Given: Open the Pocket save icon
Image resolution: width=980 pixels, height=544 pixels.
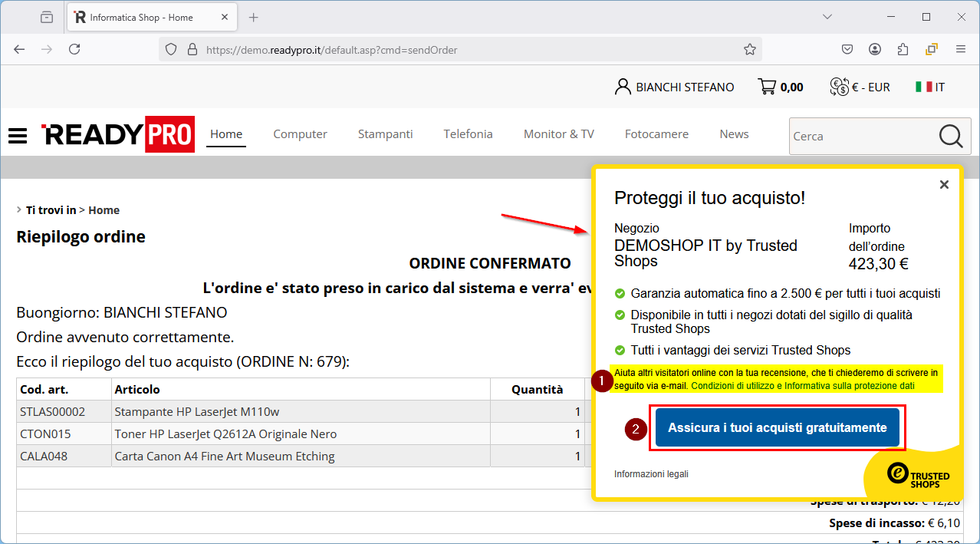Looking at the screenshot, I should (847, 49).
